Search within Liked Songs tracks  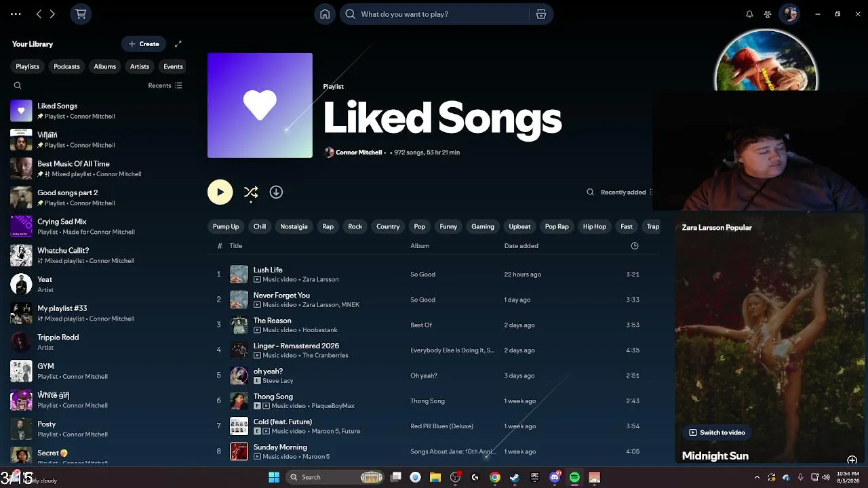point(590,192)
